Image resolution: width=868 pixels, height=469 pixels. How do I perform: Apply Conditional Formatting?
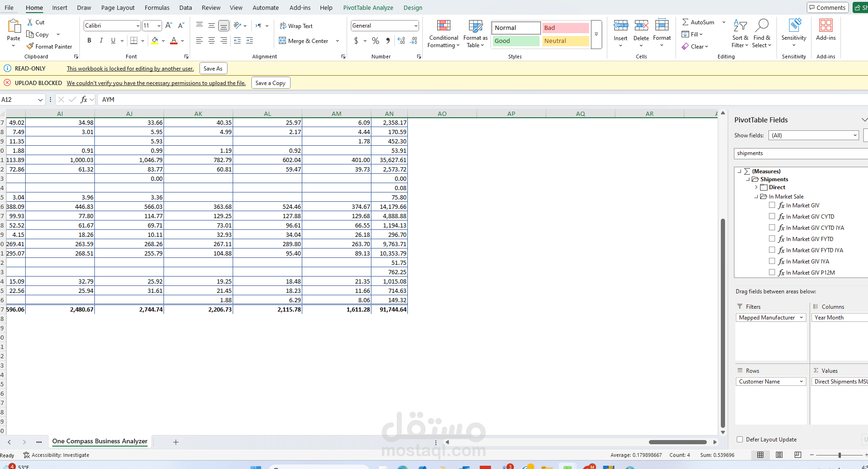pyautogui.click(x=443, y=33)
